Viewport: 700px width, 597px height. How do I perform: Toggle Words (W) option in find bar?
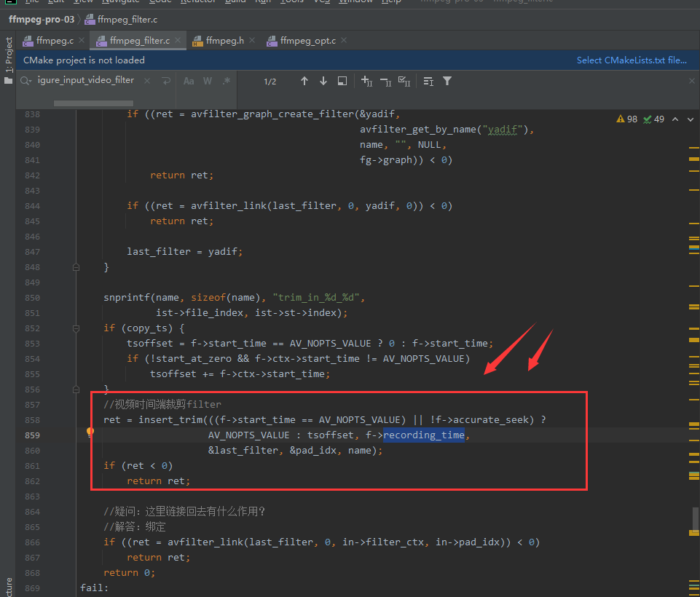[x=208, y=82]
